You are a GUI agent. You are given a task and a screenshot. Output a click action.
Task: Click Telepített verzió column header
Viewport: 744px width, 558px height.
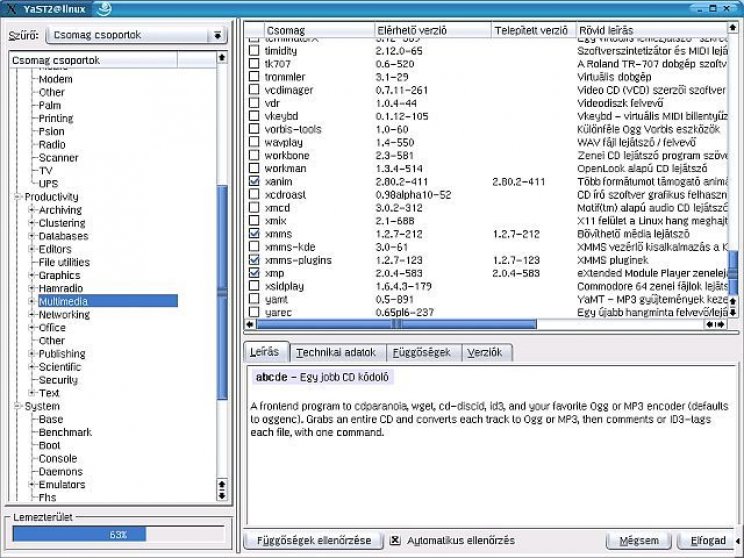pos(533,30)
